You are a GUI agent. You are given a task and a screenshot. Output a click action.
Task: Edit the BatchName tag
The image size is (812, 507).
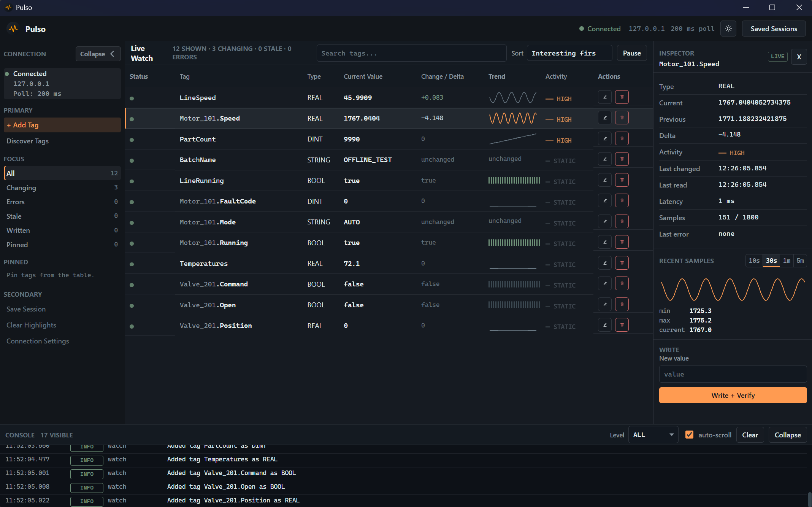pos(605,159)
